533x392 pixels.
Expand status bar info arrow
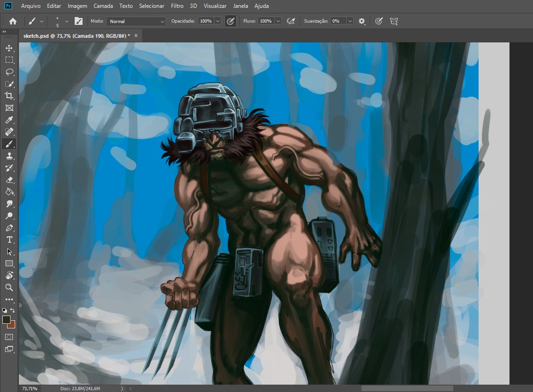point(122,389)
